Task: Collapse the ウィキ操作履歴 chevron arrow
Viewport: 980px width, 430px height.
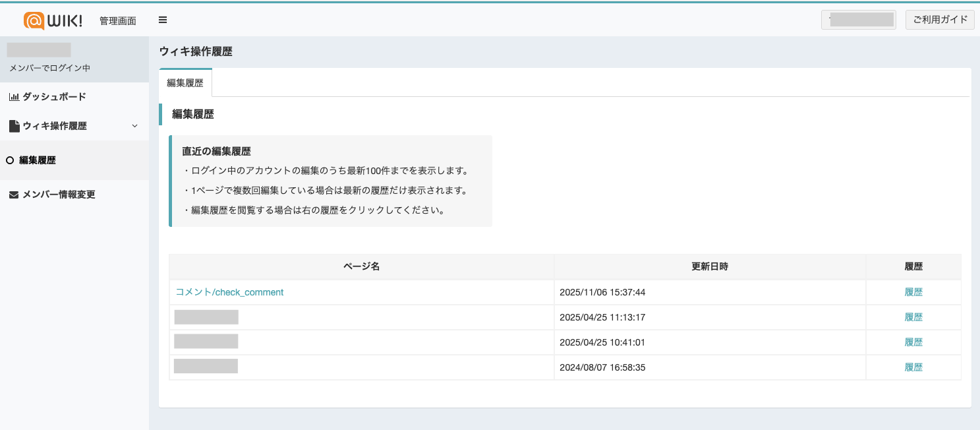Action: (134, 126)
